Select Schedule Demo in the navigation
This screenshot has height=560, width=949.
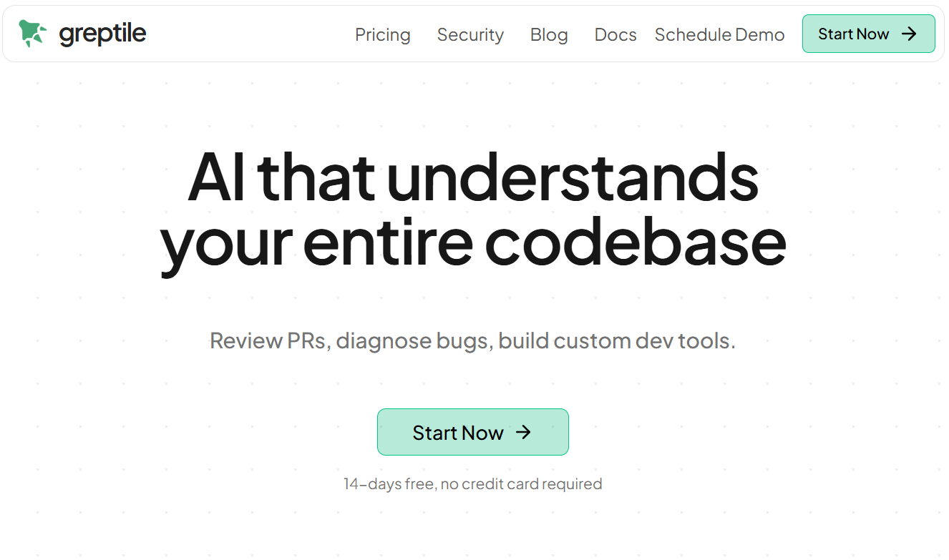coord(719,34)
